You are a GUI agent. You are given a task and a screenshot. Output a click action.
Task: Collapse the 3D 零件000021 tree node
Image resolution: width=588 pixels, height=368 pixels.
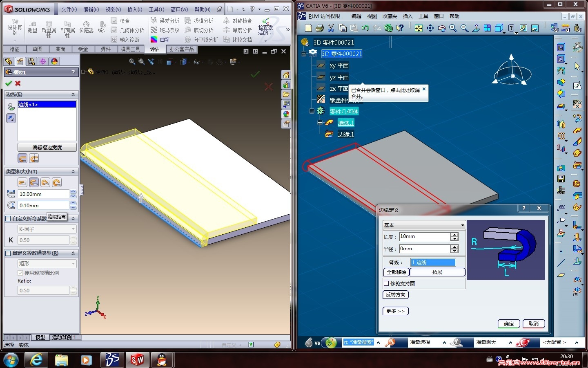tap(303, 54)
